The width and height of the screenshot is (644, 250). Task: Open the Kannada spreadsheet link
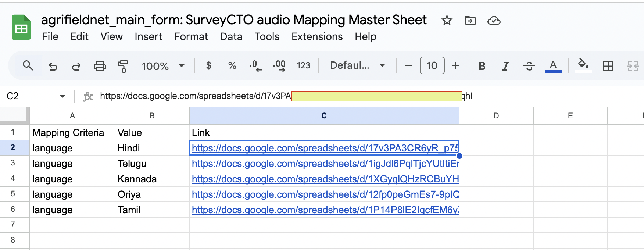coord(325,179)
